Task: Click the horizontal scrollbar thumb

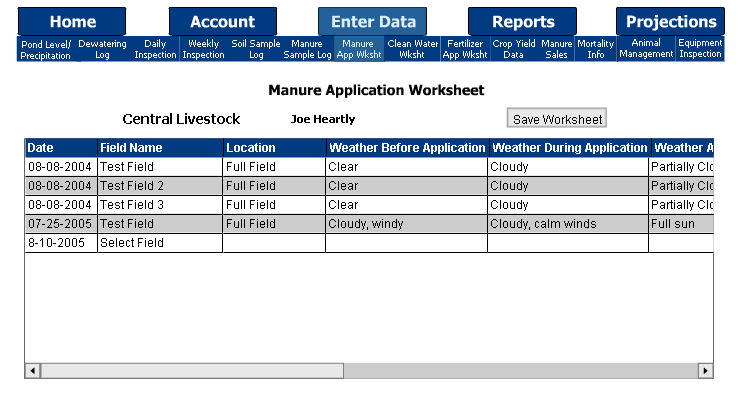Action: point(192,371)
